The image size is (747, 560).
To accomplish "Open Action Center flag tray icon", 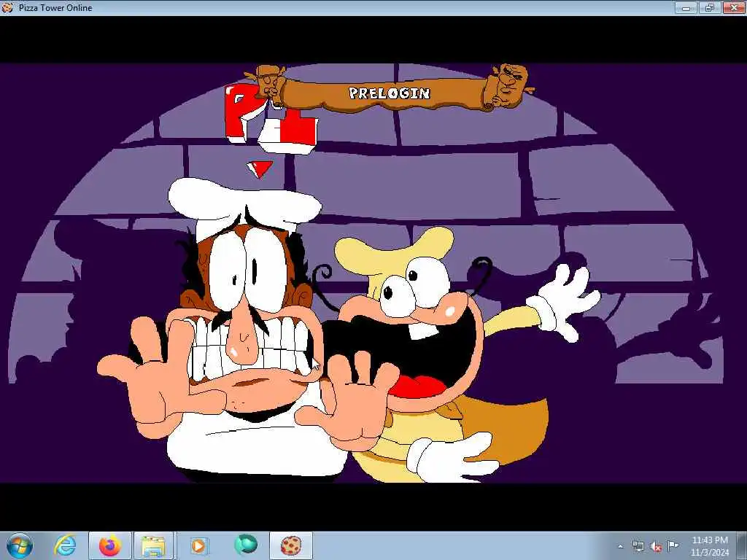I will point(673,545).
